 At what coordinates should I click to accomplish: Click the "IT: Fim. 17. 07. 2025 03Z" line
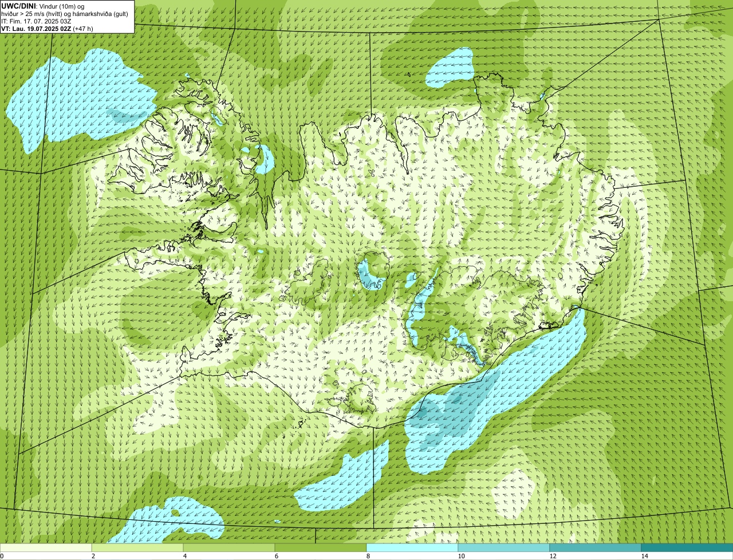[37, 21]
